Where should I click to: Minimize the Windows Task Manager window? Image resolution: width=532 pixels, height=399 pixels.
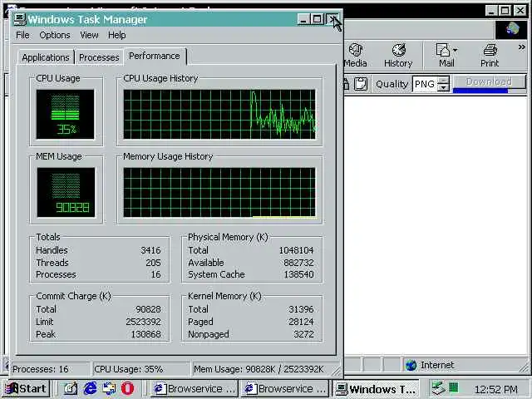pos(303,19)
